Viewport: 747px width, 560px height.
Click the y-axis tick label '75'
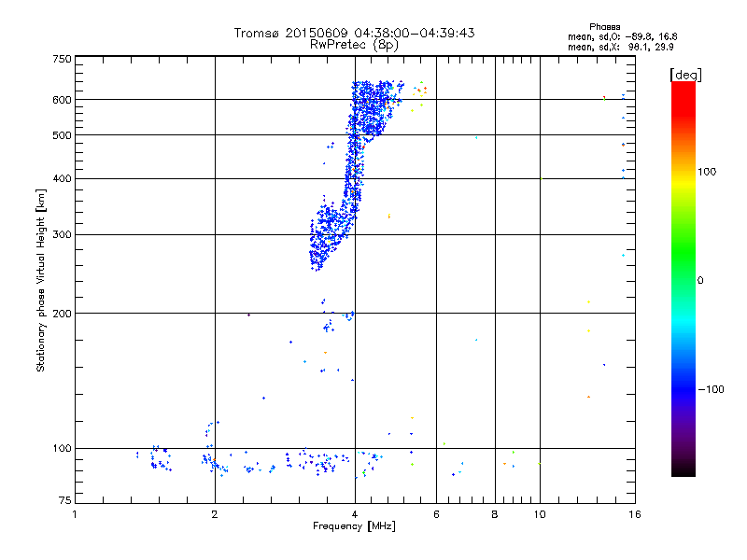65,500
